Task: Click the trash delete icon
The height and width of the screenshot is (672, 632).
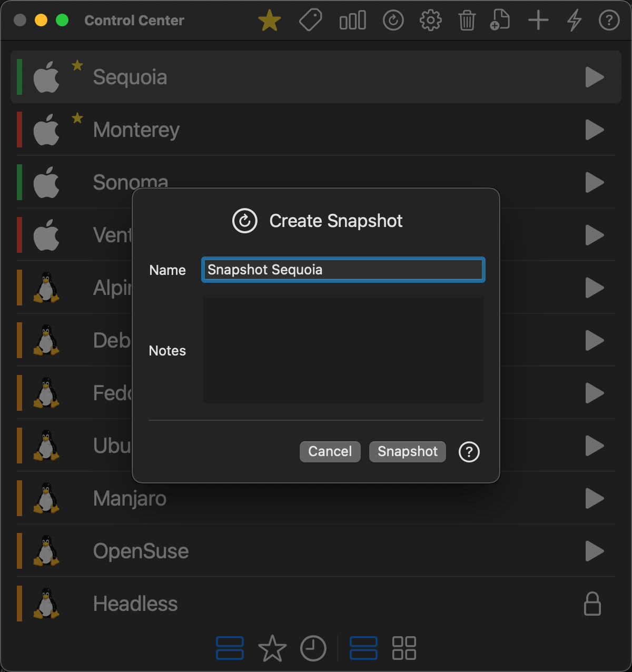Action: click(467, 21)
